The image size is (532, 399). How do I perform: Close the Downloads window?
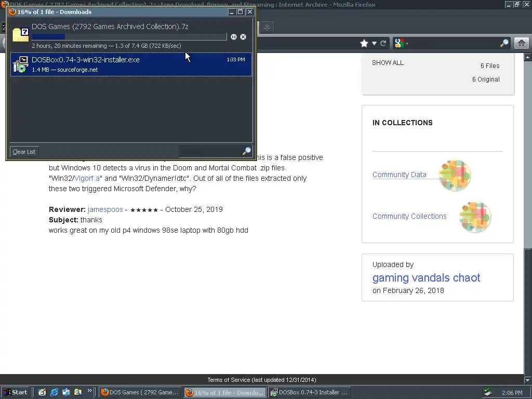[250, 12]
